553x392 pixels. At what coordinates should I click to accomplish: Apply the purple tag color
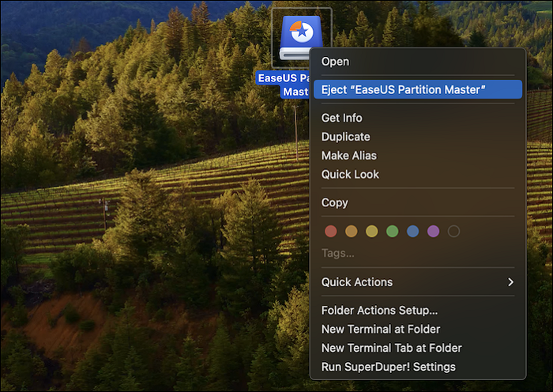coord(433,232)
